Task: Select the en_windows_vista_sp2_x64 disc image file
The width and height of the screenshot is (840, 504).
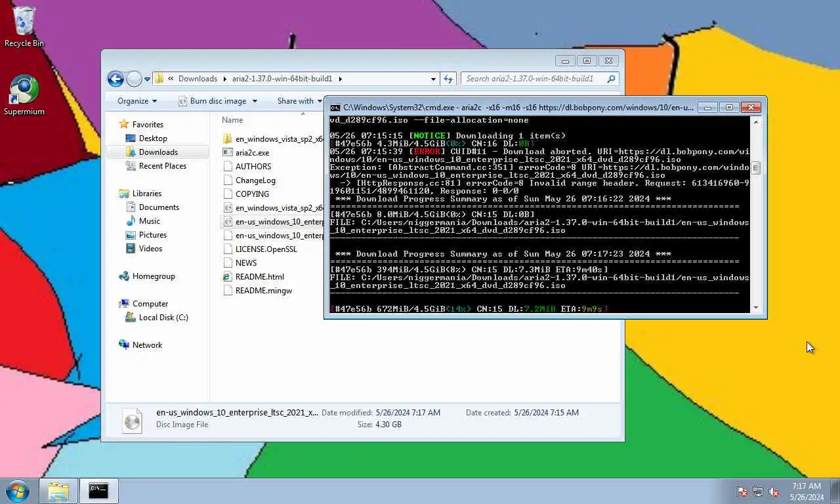Action: coord(273,208)
